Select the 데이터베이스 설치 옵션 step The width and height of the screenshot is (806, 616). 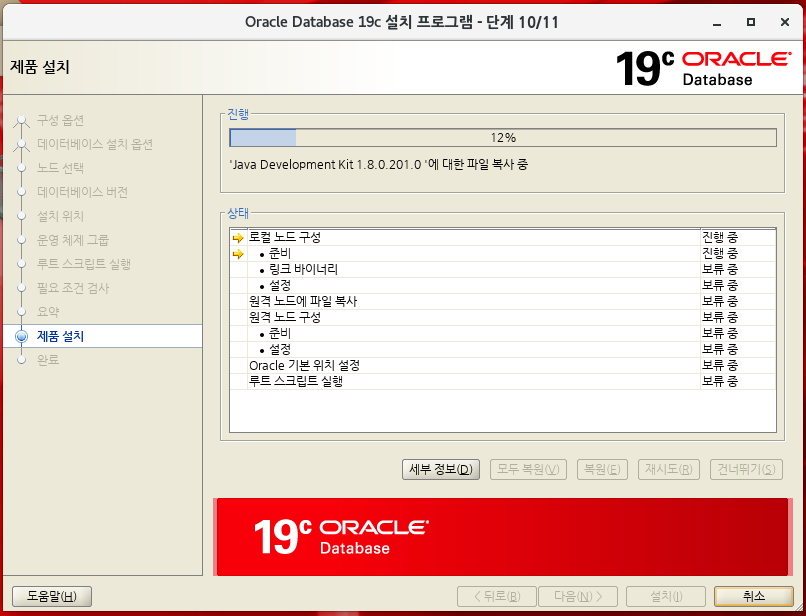click(95, 144)
